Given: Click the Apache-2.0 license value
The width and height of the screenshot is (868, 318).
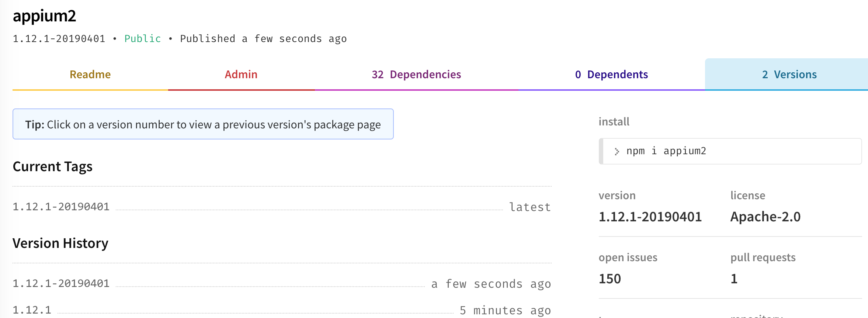Looking at the screenshot, I should (x=765, y=217).
